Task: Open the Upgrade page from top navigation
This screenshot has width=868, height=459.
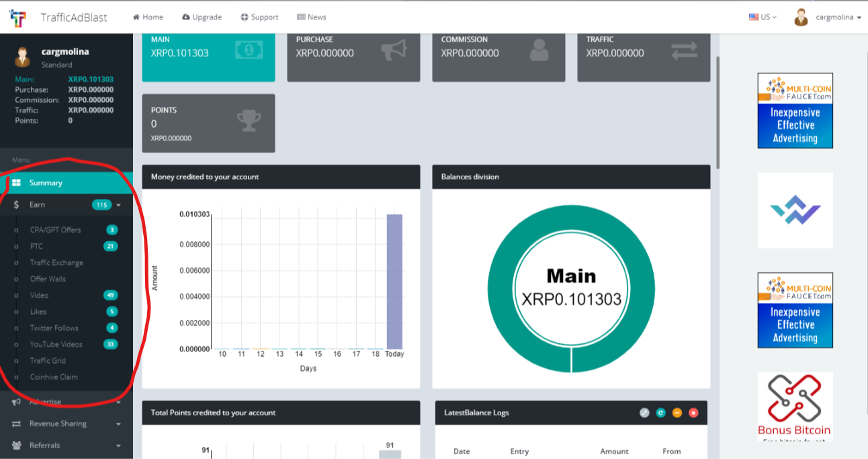Action: coord(202,17)
